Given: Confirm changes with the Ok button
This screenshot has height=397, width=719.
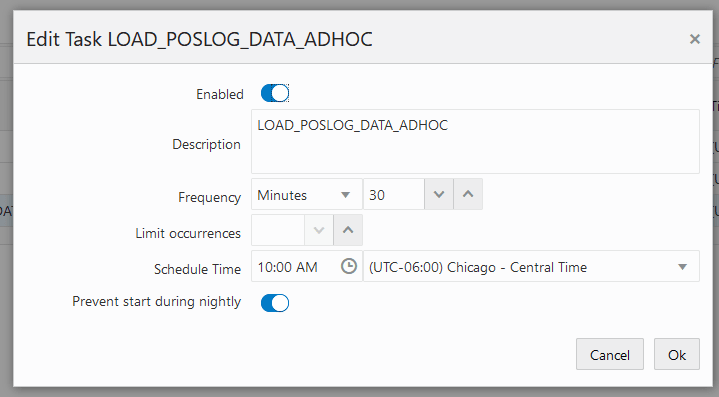Looking at the screenshot, I should pyautogui.click(x=677, y=354).
